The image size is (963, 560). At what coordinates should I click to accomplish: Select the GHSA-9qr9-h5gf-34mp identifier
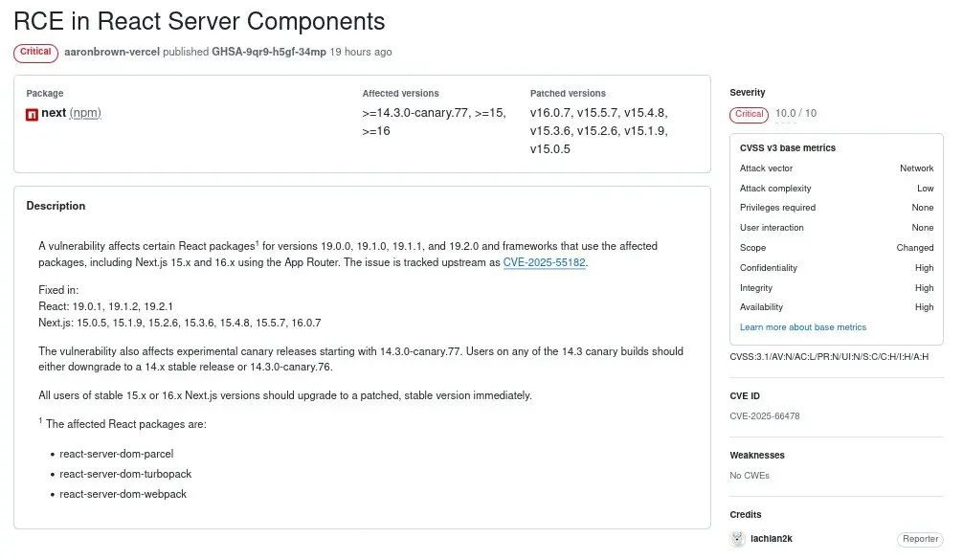(x=269, y=53)
